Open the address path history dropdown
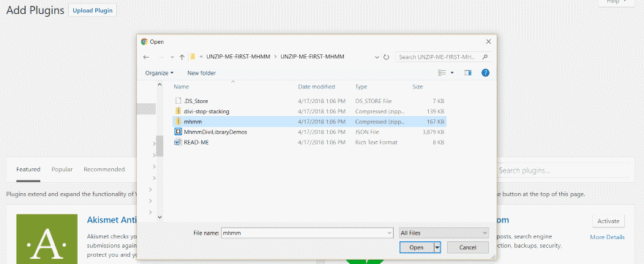 pos(377,57)
